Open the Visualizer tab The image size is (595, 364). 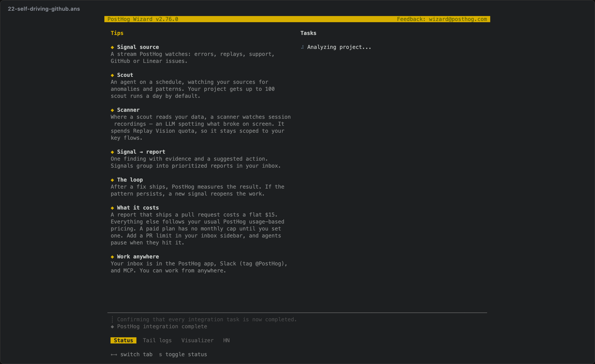tap(197, 340)
